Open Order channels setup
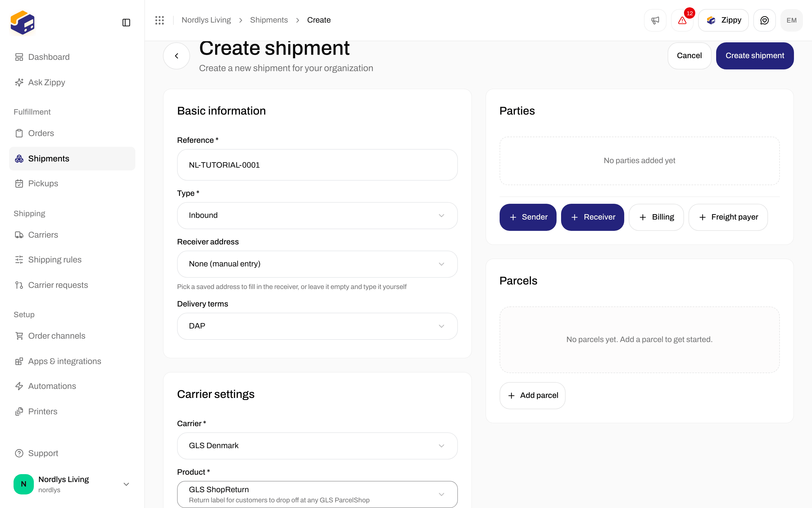This screenshot has width=812, height=508. [72, 336]
